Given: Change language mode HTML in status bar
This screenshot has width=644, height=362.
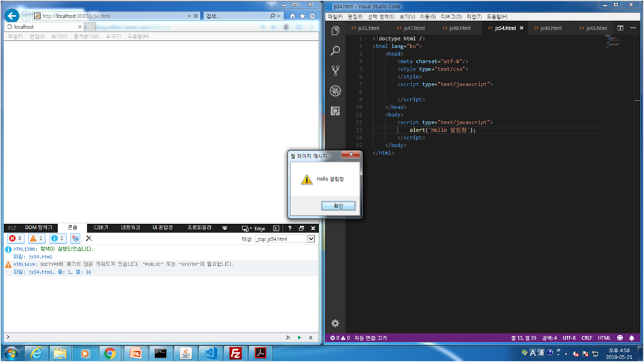Looking at the screenshot, I should pyautogui.click(x=604, y=338).
